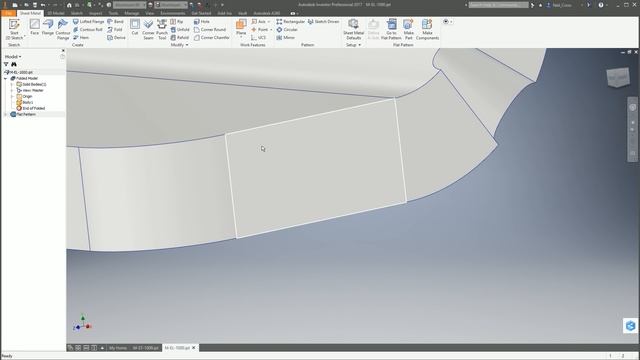Image resolution: width=640 pixels, height=360 pixels.
Task: Create a work Plane
Action: coord(241,27)
